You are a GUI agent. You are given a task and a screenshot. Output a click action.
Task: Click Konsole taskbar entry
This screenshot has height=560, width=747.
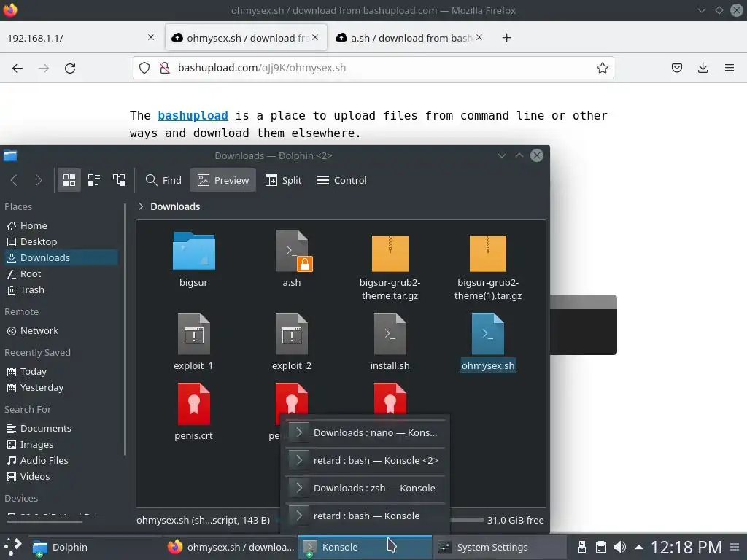pos(365,547)
